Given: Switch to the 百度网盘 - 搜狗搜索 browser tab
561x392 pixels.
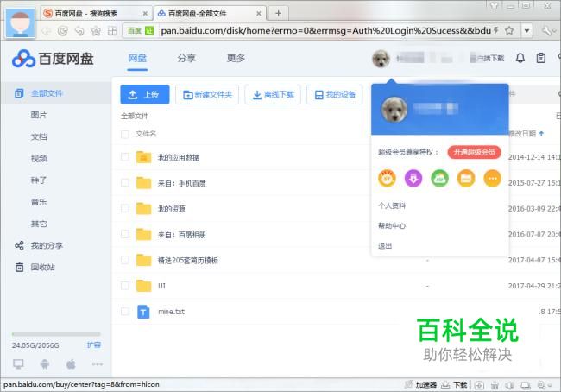Looking at the screenshot, I should (96, 14).
